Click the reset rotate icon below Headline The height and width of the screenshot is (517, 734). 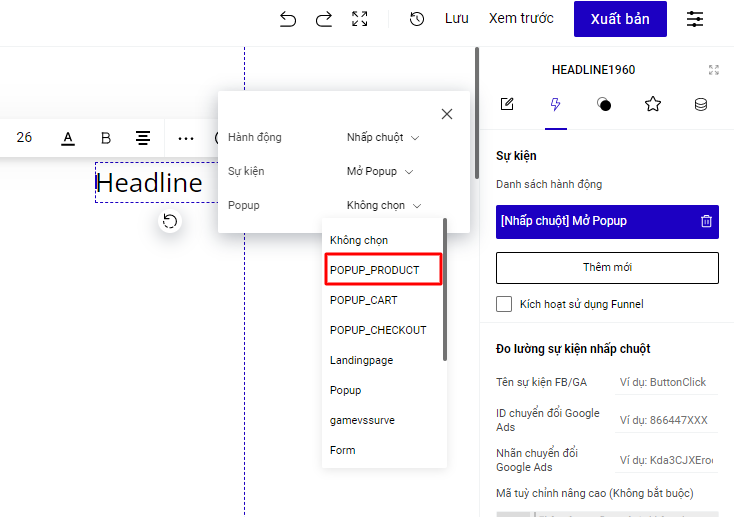click(170, 221)
